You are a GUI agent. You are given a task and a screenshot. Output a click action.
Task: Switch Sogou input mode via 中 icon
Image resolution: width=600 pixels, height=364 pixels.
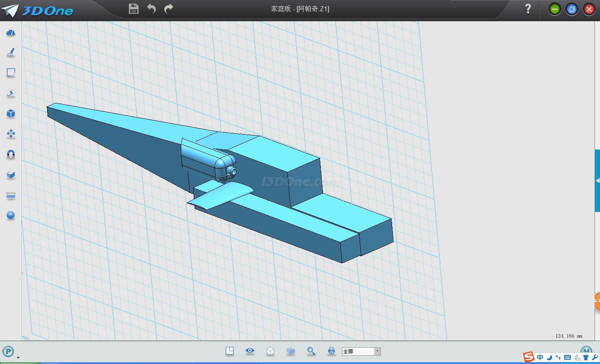[540, 357]
